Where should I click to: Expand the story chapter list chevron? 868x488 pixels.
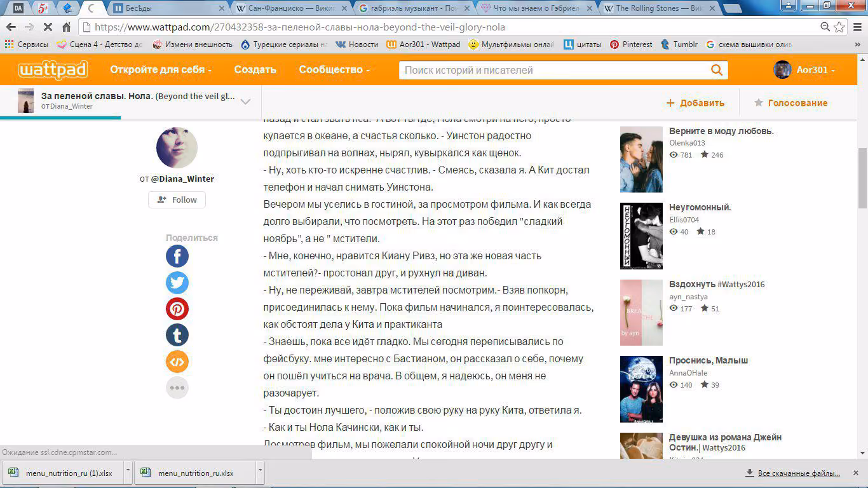point(245,102)
